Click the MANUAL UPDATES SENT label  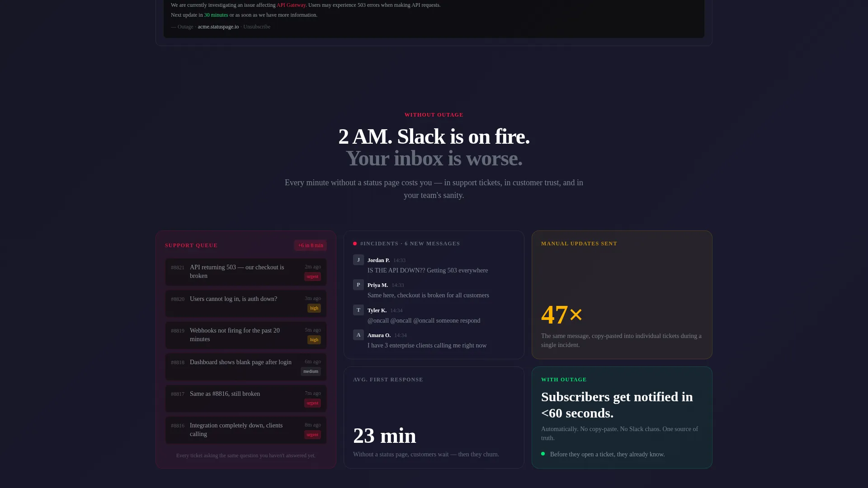[579, 244]
